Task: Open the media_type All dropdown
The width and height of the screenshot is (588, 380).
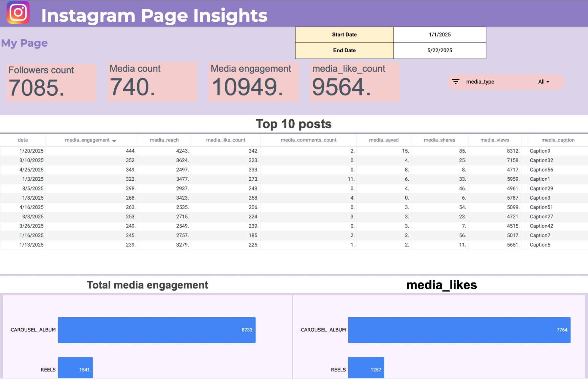Action: [x=543, y=82]
